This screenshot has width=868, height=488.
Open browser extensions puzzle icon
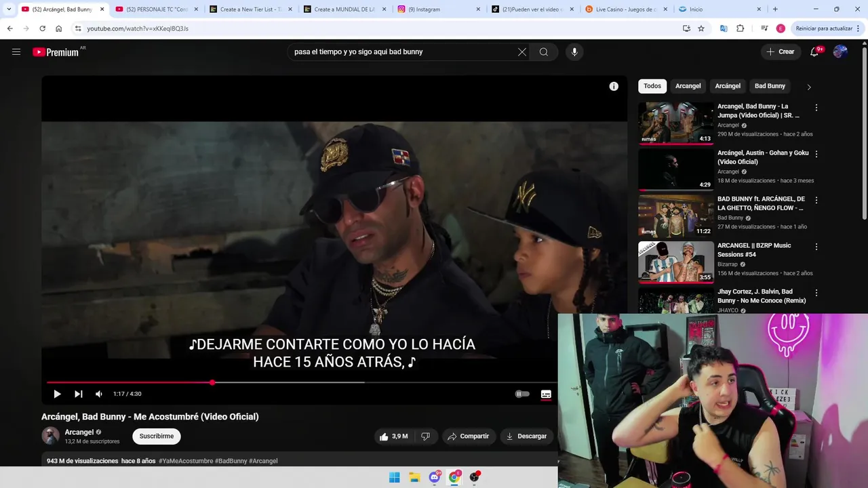740,28
